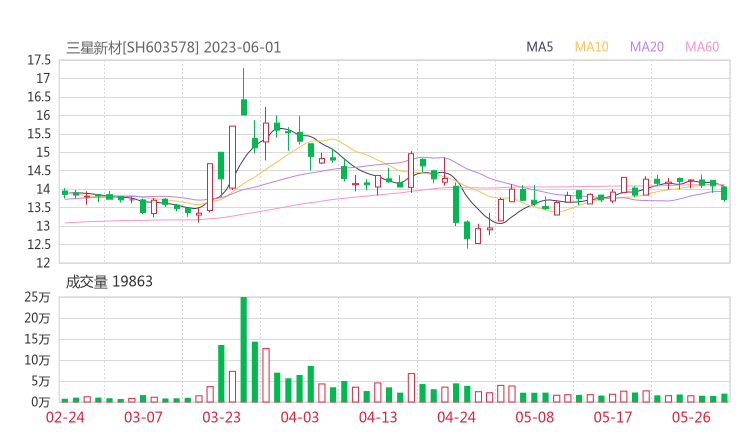Image resolution: width=740 pixels, height=440 pixels.
Task: Click the MA20 legend label
Action: click(x=647, y=47)
